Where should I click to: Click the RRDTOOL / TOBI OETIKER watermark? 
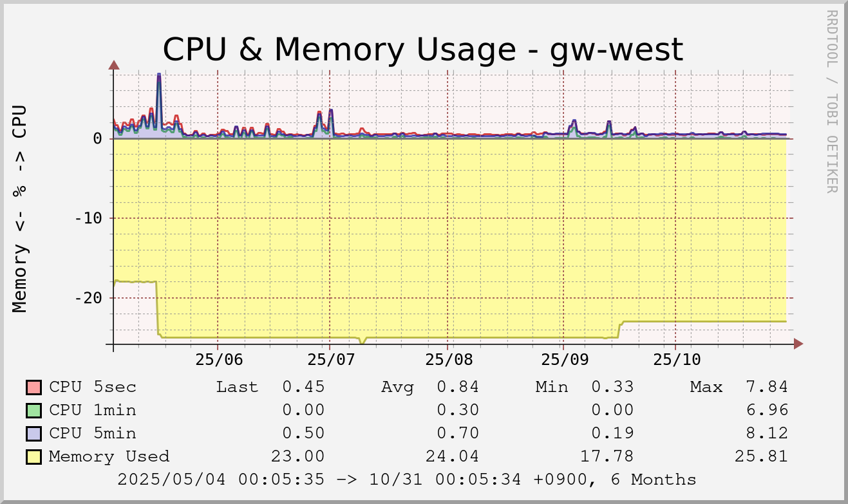pyautogui.click(x=831, y=101)
